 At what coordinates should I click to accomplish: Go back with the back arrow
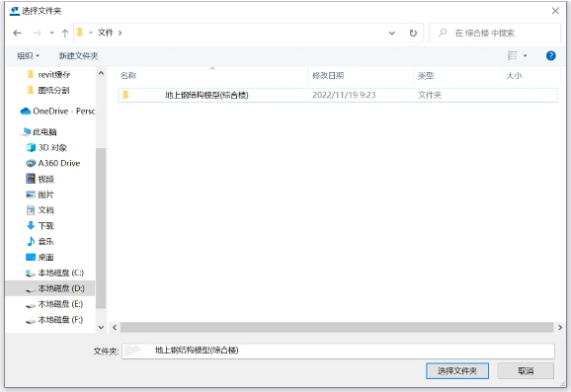(x=17, y=34)
